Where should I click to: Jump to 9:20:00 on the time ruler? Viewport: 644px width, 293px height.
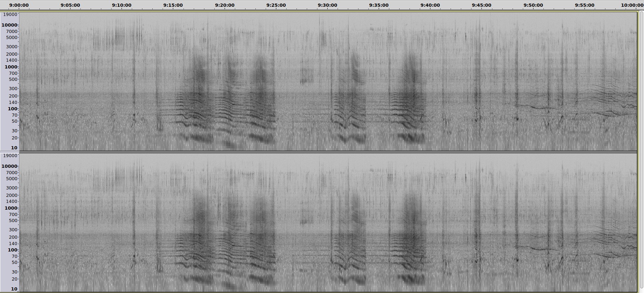(x=225, y=5)
